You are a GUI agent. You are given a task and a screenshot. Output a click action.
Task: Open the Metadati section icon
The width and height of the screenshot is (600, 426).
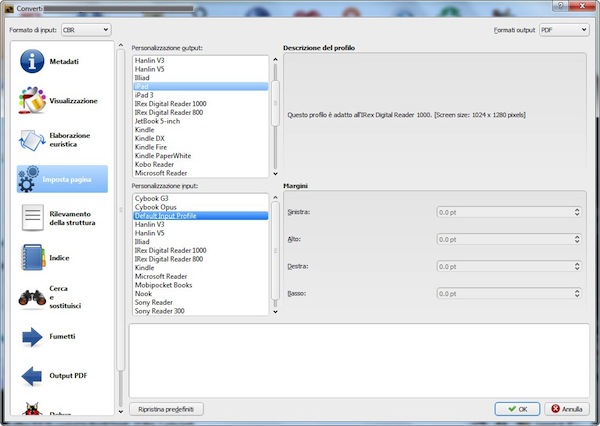(x=32, y=61)
